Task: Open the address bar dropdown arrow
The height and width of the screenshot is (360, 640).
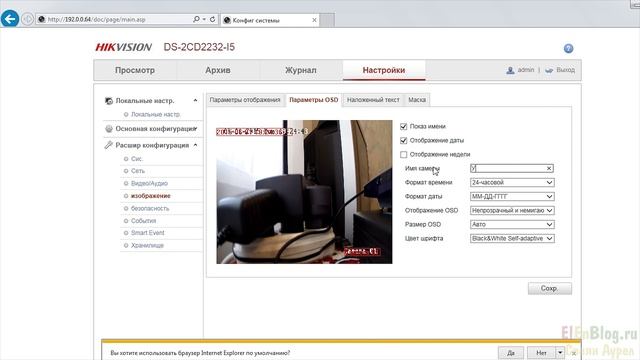Action: pos(204,19)
